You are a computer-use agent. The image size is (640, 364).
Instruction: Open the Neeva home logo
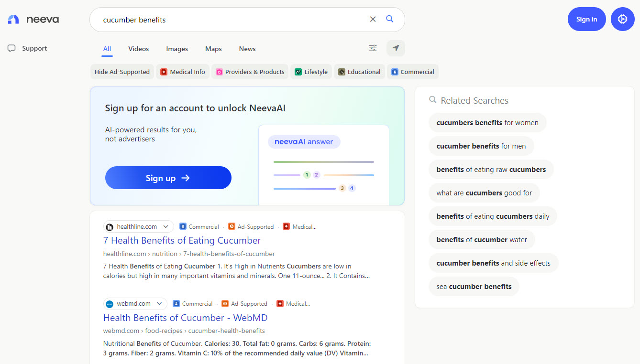pyautogui.click(x=33, y=20)
